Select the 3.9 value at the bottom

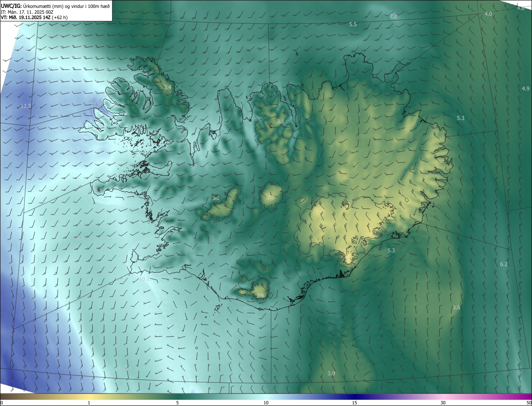click(x=331, y=374)
